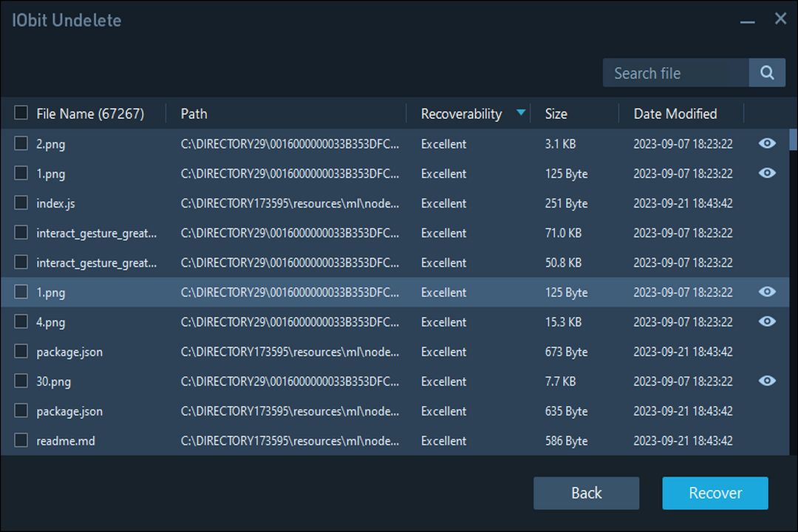Click the Back button
This screenshot has height=532, width=798.
point(586,493)
